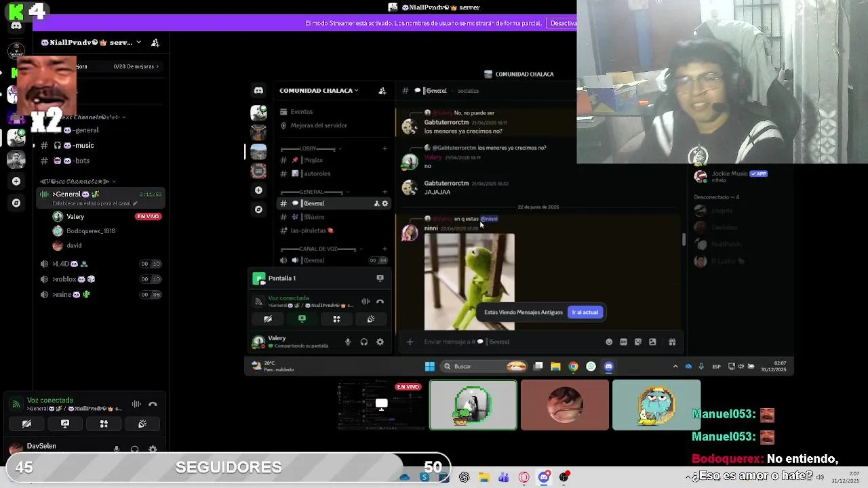Collapse the CANAL DE VOZ category

pyautogui.click(x=320, y=249)
